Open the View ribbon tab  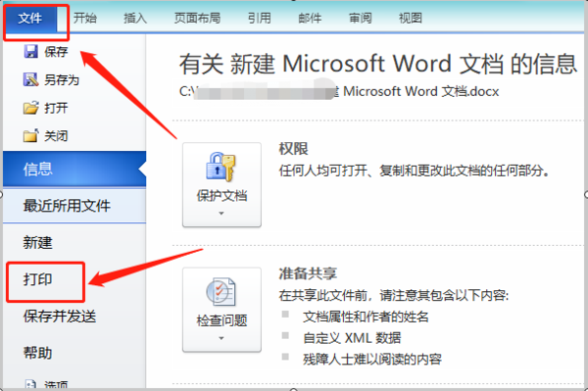(411, 18)
